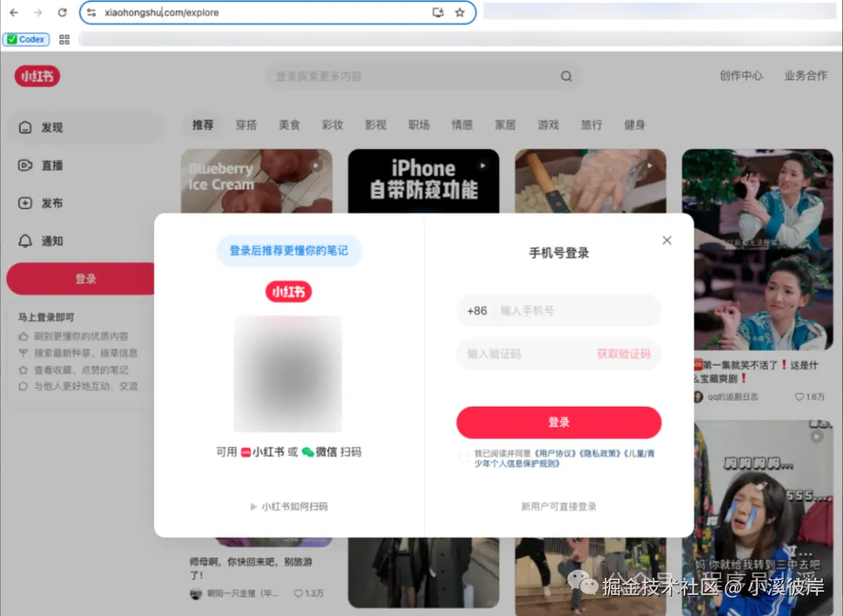This screenshot has width=843, height=616.
Task: Open the 《隐私政策》 link
Action: pos(600,454)
